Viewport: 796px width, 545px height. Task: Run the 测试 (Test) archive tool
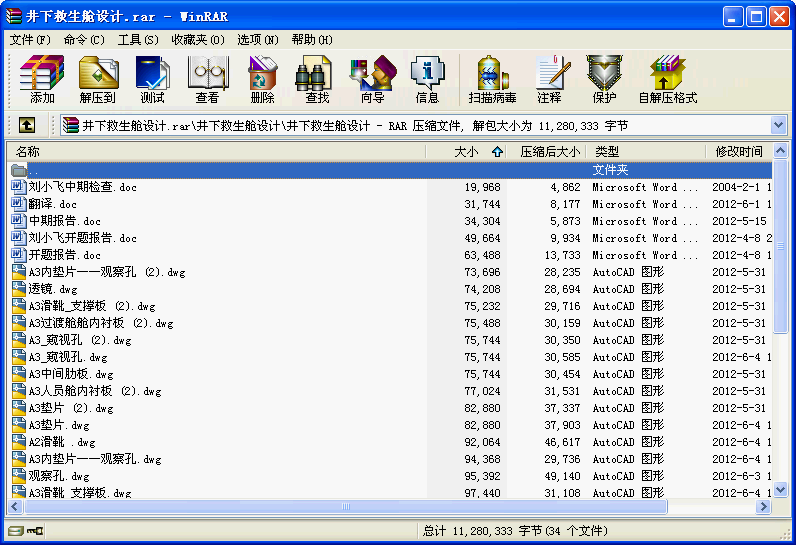pos(152,80)
